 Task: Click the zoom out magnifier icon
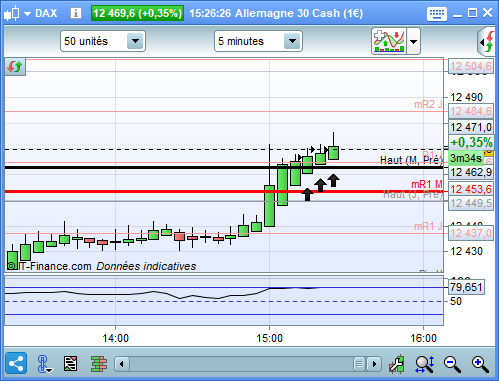[x=452, y=364]
